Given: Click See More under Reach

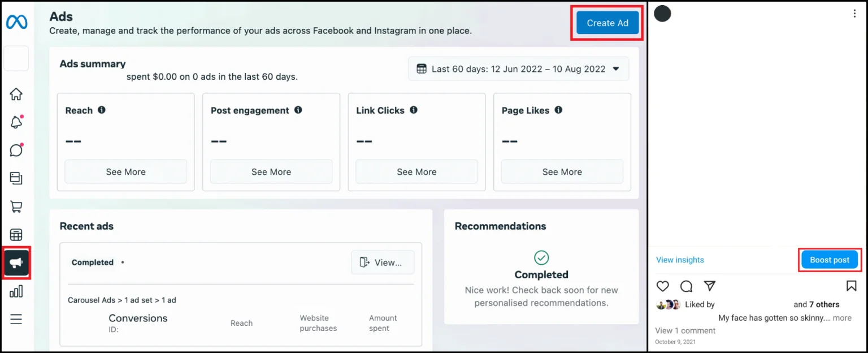Looking at the screenshot, I should tap(125, 172).
